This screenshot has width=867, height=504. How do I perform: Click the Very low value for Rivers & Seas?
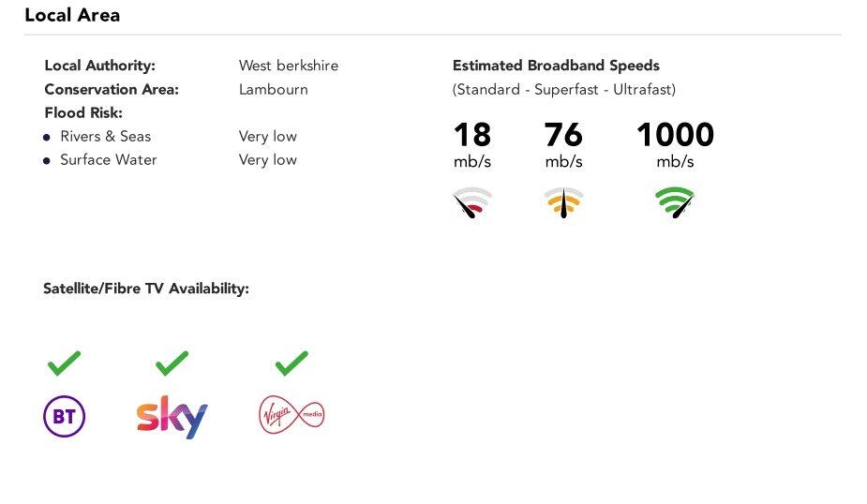[268, 137]
